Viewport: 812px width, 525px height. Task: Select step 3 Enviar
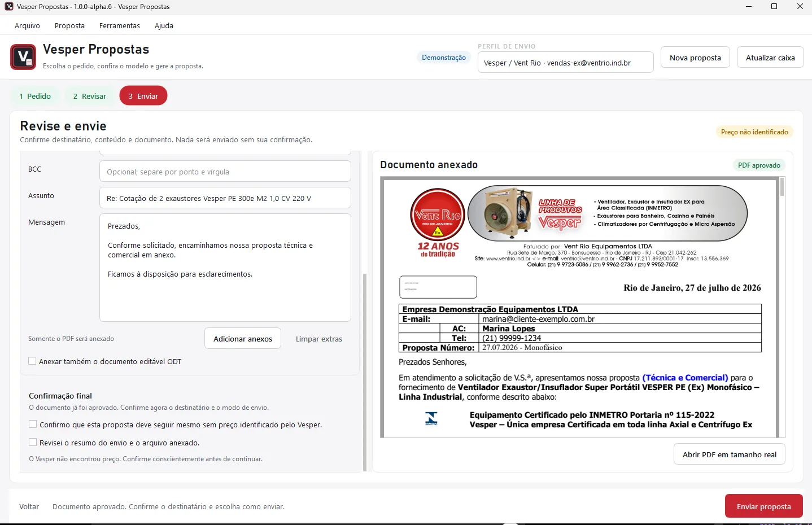143,96
